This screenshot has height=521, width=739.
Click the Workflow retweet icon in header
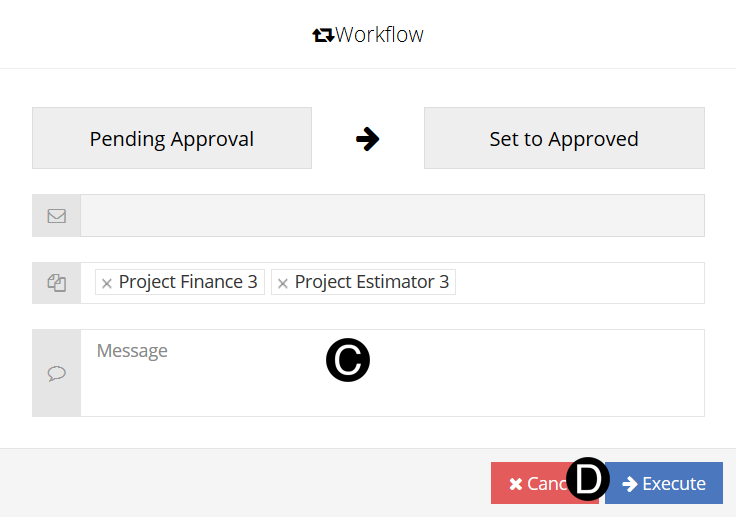pyautogui.click(x=323, y=35)
